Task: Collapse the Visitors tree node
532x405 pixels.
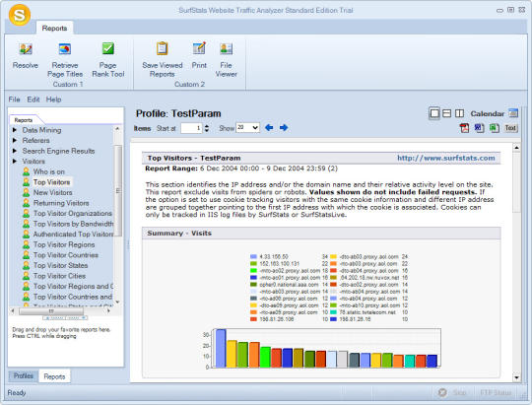Action: (x=15, y=162)
